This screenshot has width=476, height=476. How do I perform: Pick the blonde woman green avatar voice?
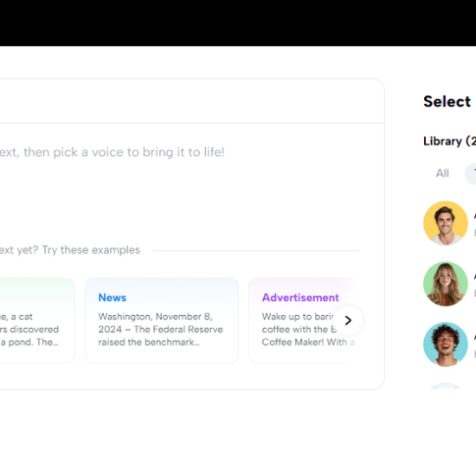[x=446, y=284]
